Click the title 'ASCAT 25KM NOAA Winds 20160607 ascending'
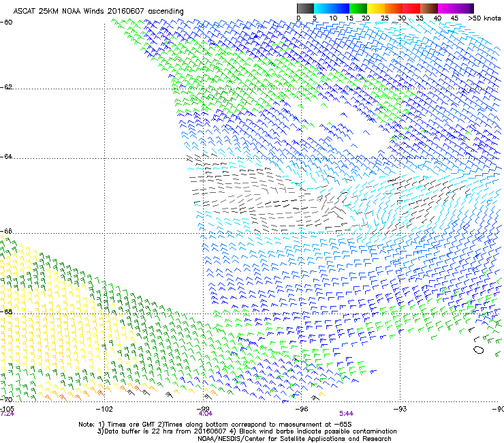Screen dimensions: 504x443 [98, 11]
